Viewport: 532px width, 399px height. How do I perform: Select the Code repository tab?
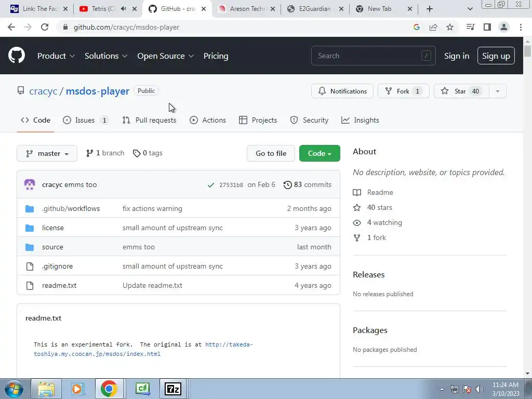[35, 120]
